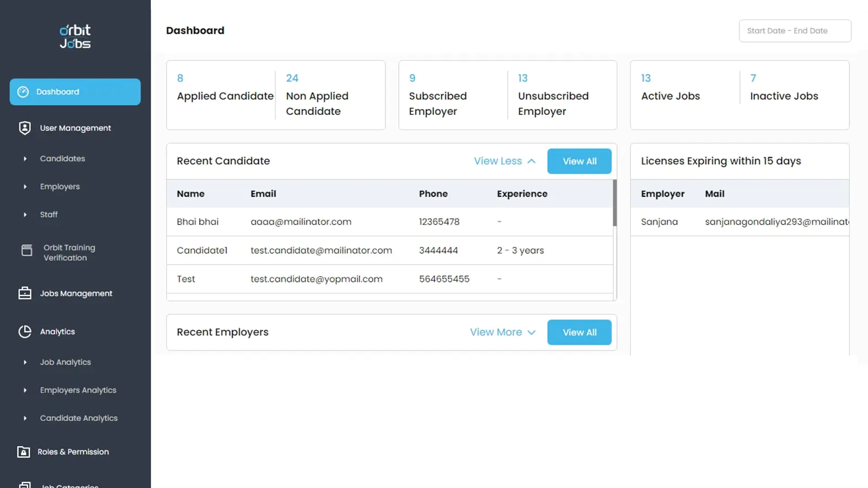Open the Applied Candidate stat card
Image resolution: width=868 pixels, height=488 pixels.
[x=225, y=88]
